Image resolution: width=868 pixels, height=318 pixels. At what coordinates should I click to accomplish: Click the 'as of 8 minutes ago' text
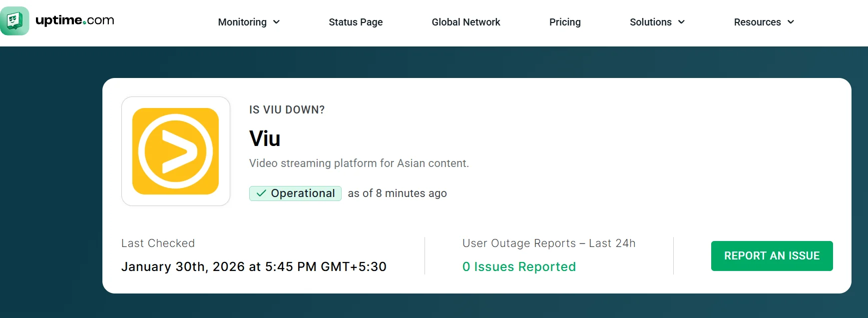coord(397,193)
